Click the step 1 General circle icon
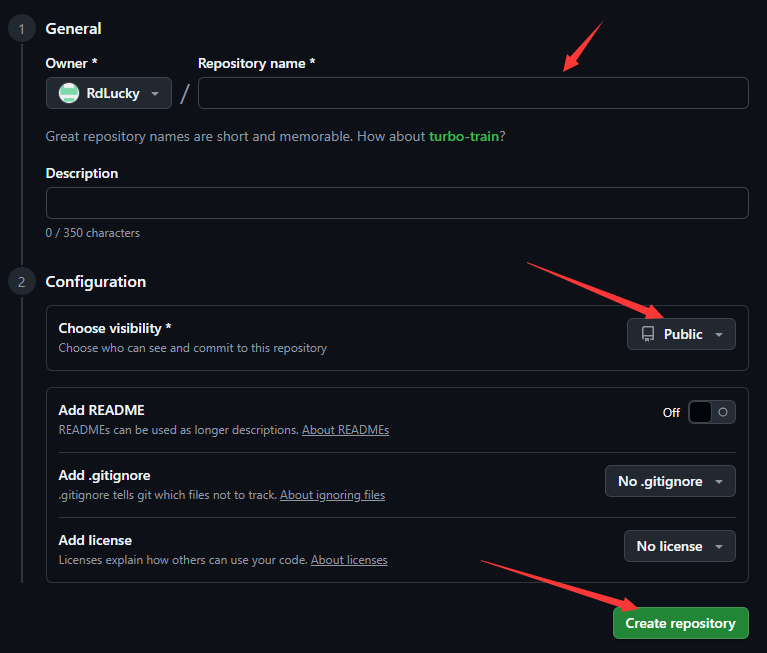 [x=22, y=29]
